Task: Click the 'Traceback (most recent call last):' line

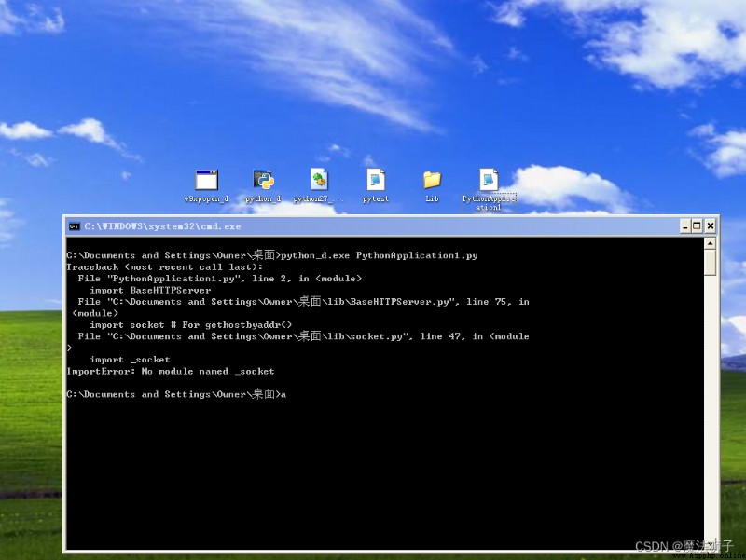Action: pos(165,267)
